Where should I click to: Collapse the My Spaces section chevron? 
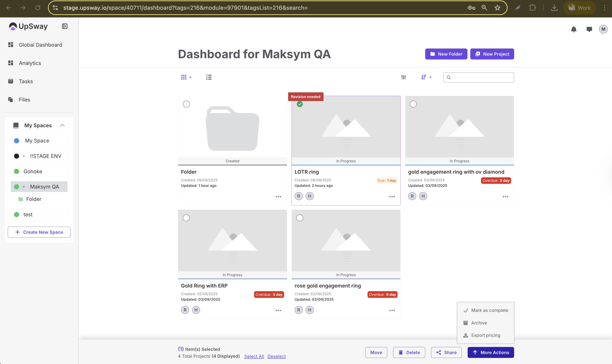click(62, 125)
